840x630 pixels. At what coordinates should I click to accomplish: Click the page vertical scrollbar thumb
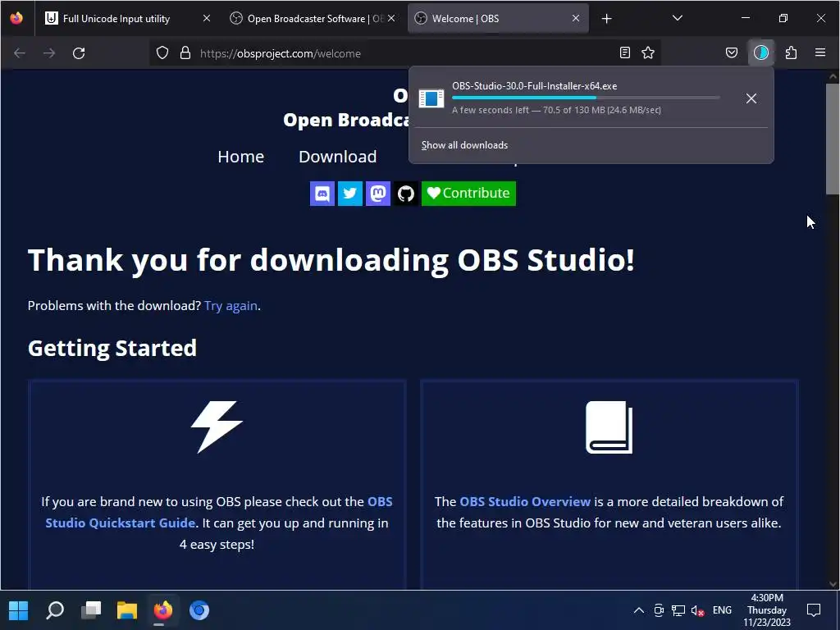pyautogui.click(x=833, y=138)
